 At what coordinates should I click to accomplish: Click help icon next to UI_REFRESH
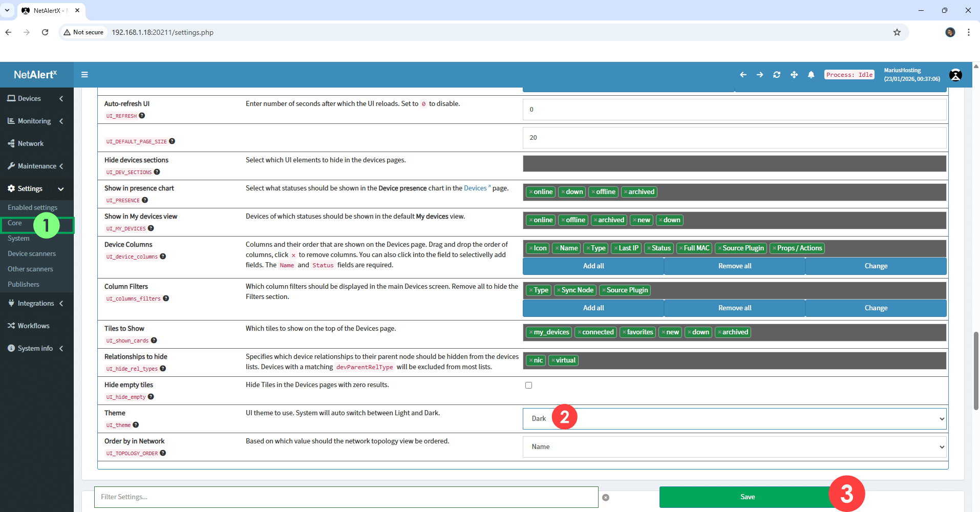click(x=142, y=116)
